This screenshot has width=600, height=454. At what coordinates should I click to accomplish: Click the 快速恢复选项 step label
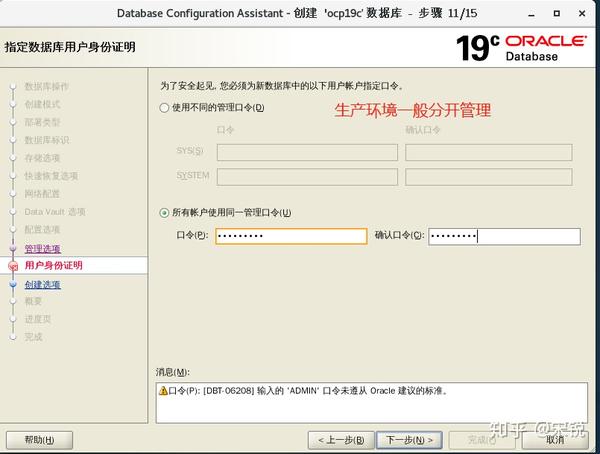51,176
